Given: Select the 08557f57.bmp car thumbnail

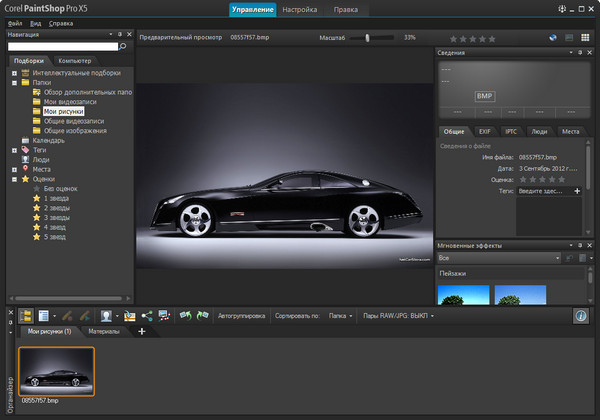Looking at the screenshot, I should pos(57,371).
